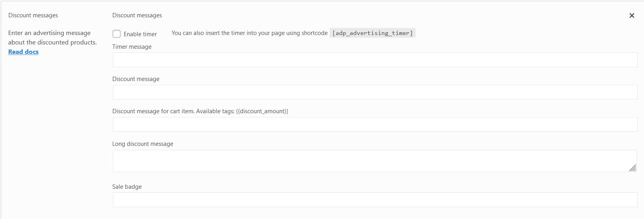Close the Discount messages panel with X
The image size is (644, 219).
632,15
